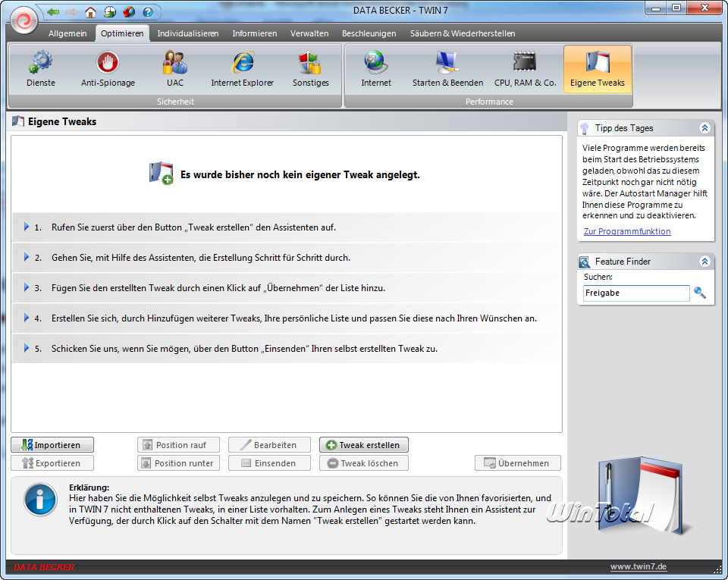Click the Exportieren button
The height and width of the screenshot is (580, 728).
coord(52,463)
